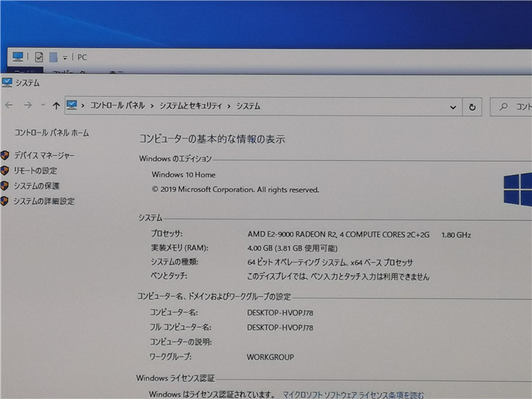The width and height of the screenshot is (532, 399).
Task: Open コントロール パネル breadcrumb
Action: click(117, 106)
